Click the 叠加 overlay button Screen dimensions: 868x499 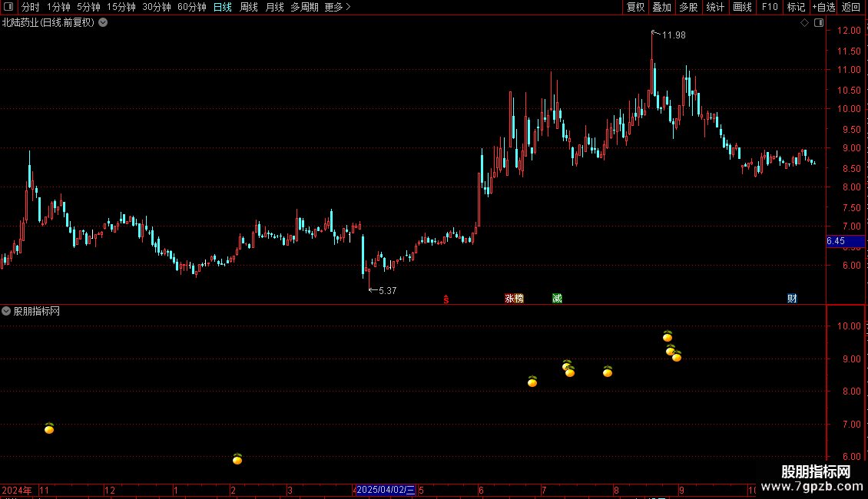pos(661,7)
